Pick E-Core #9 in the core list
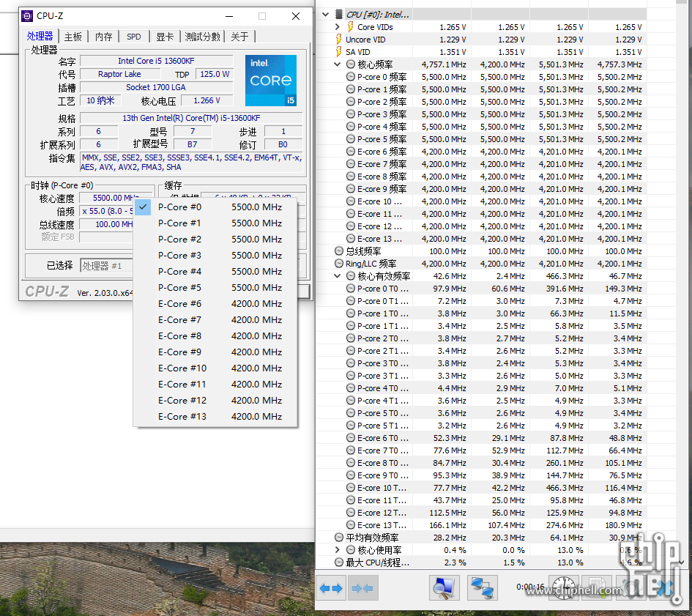 tap(215, 352)
